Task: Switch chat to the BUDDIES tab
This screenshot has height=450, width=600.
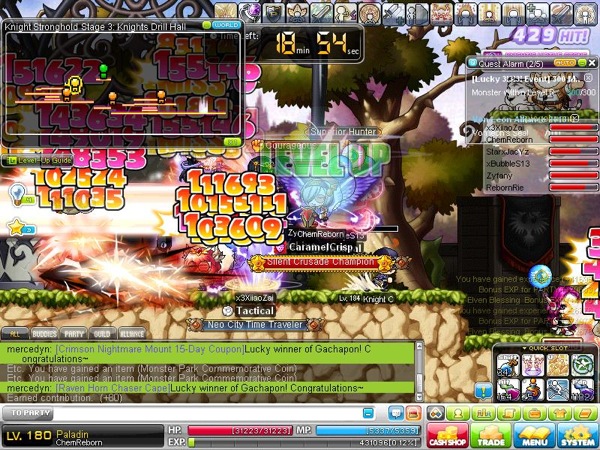Action: [44, 334]
